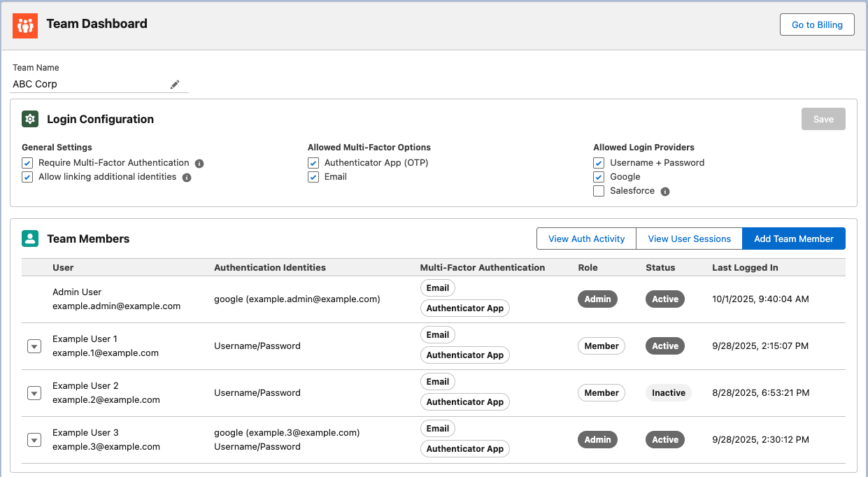Click Active status badge for Example User 1
This screenshot has height=477, width=868.
pyautogui.click(x=665, y=346)
